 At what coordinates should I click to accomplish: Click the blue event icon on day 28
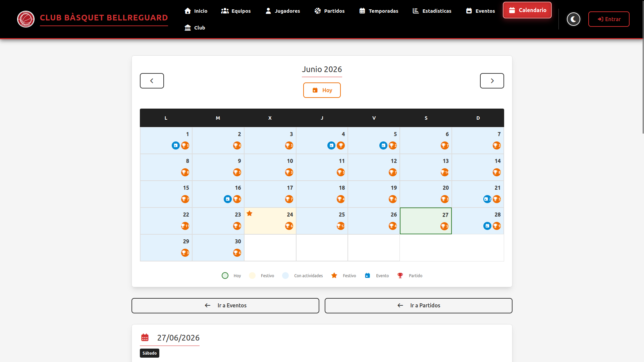487,226
